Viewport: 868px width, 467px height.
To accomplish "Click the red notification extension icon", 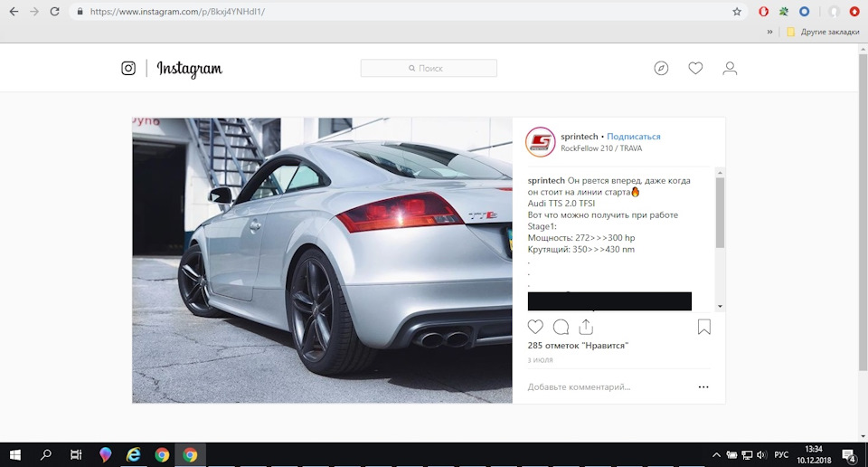I will pyautogui.click(x=854, y=12).
